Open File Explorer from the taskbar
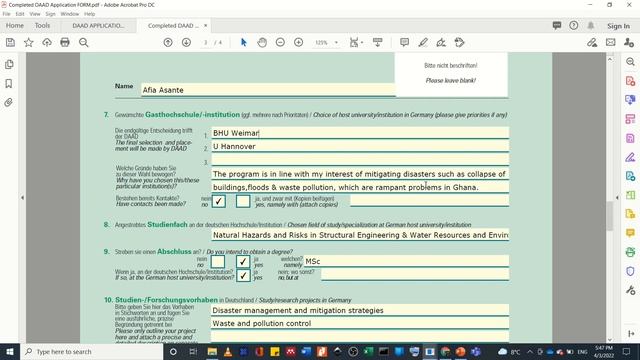Viewport: 640px width, 360px height. pyautogui.click(x=212, y=351)
